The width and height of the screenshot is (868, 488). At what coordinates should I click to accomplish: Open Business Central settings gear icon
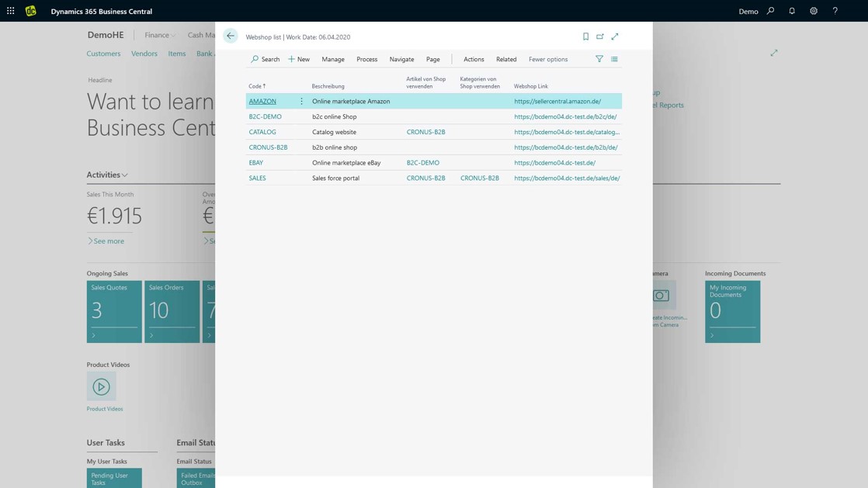813,10
